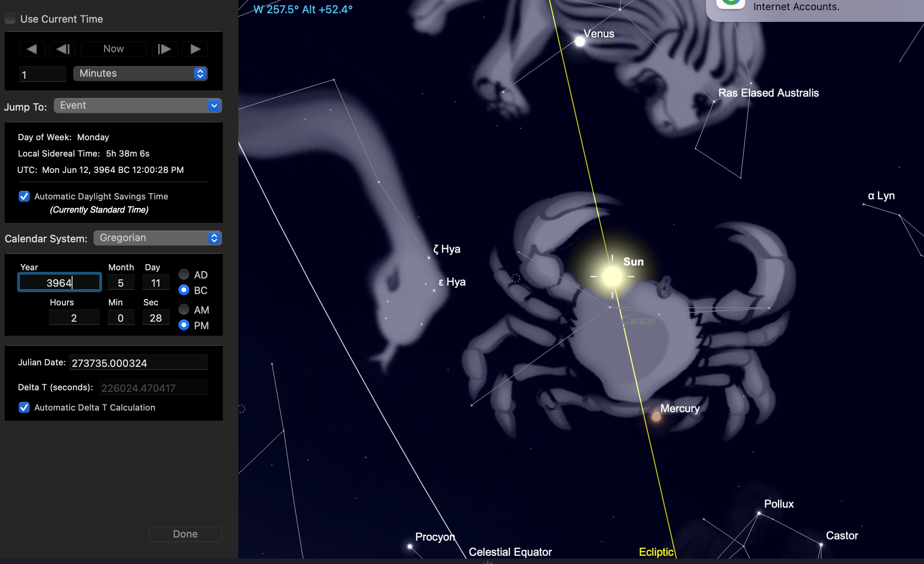924x564 pixels.
Task: Click the step backward one unit icon
Action: point(62,49)
